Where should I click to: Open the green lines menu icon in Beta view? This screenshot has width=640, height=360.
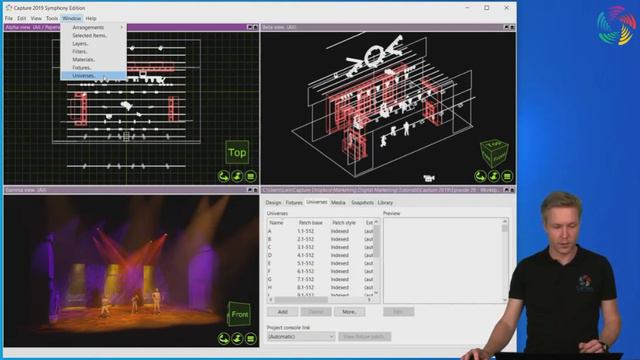coord(507,176)
